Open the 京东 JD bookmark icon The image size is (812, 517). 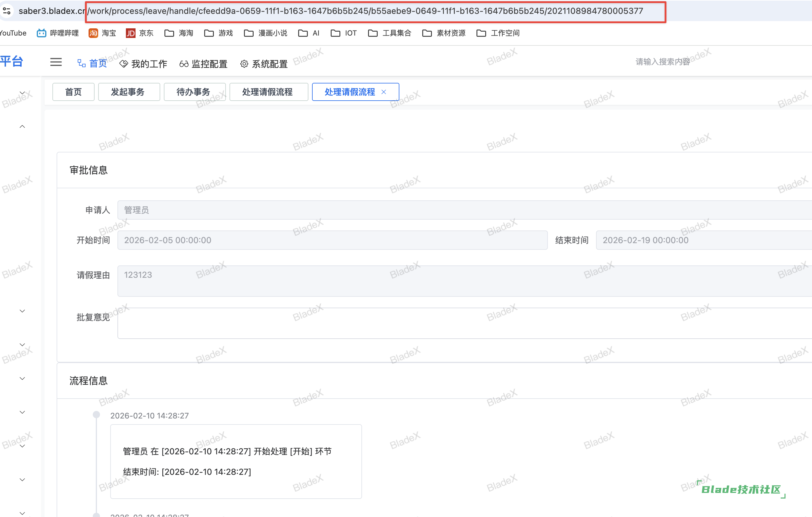130,33
